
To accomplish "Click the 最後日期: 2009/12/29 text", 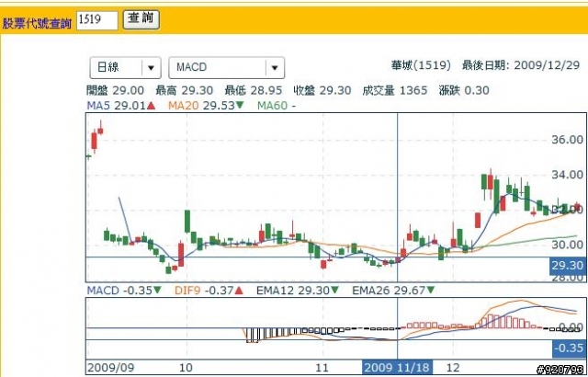I will (521, 65).
